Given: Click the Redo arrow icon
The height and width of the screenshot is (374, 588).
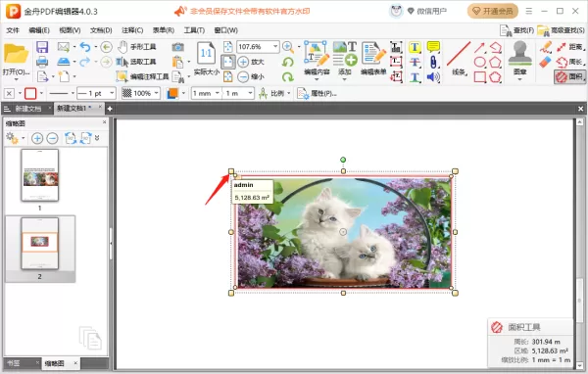Looking at the screenshot, I should coord(85,62).
